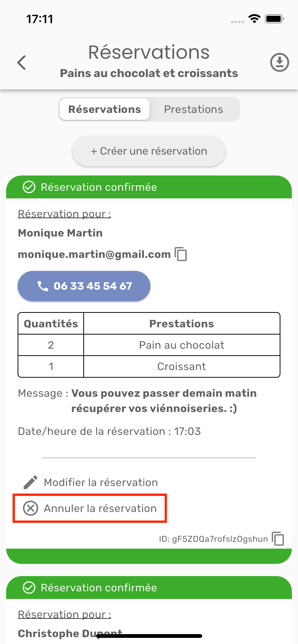Tap the checkmark icon on first confirmed reservation
Screen dimensions: 298x644
pyautogui.click(x=29, y=187)
